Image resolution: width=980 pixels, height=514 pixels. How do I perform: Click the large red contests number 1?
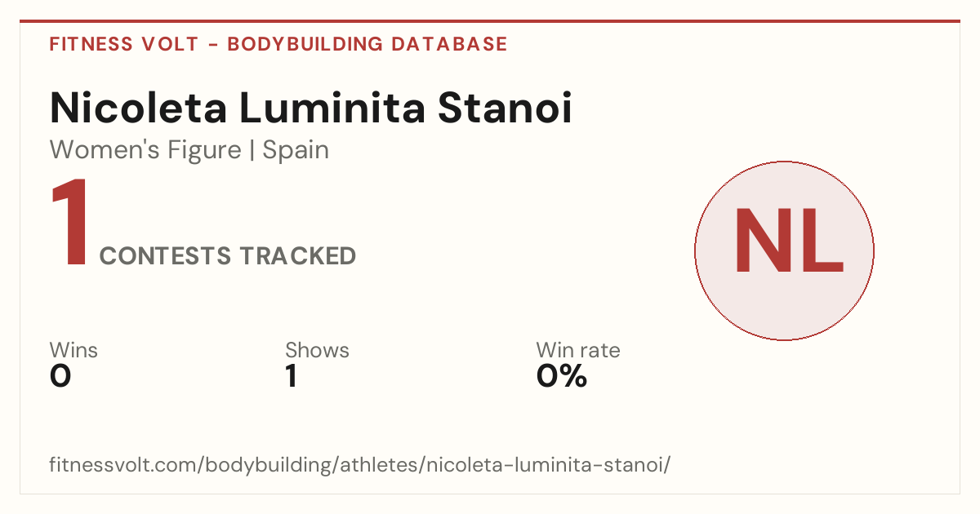coord(69,223)
